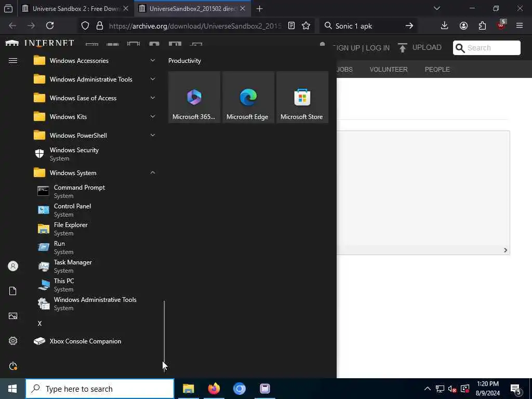The image size is (532, 399).
Task: Click the Firefox back arrow
Action: [x=12, y=25]
